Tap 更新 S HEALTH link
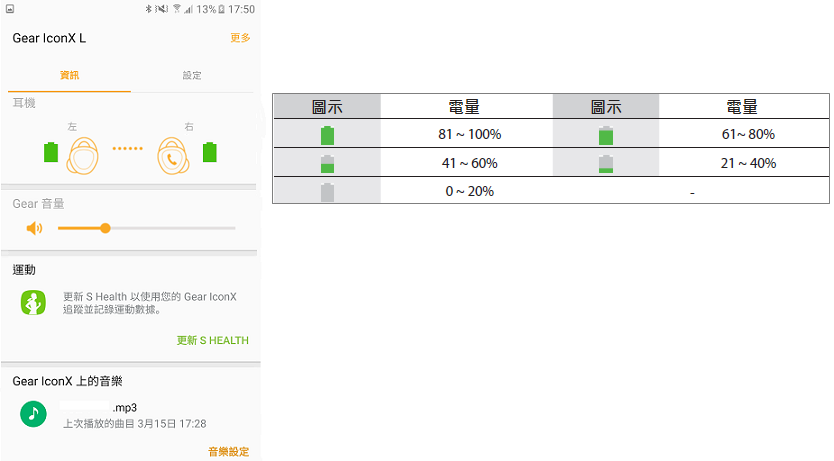The image size is (834, 461). click(x=213, y=340)
